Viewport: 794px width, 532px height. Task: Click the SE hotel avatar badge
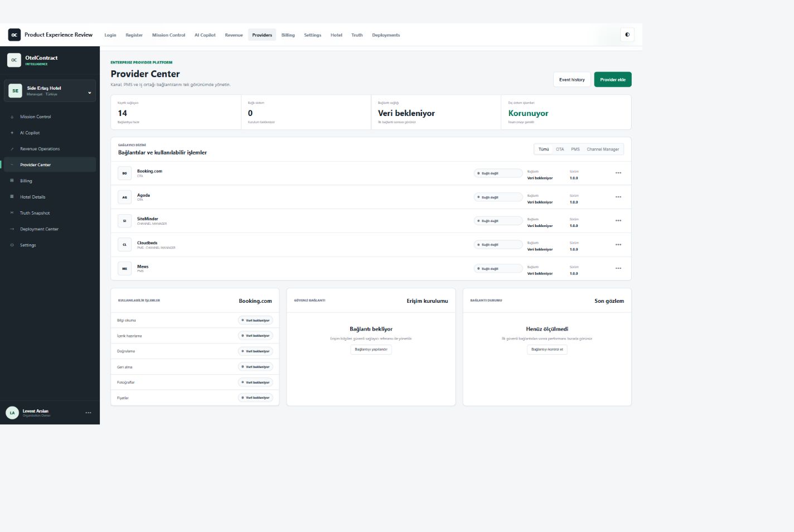click(16, 91)
